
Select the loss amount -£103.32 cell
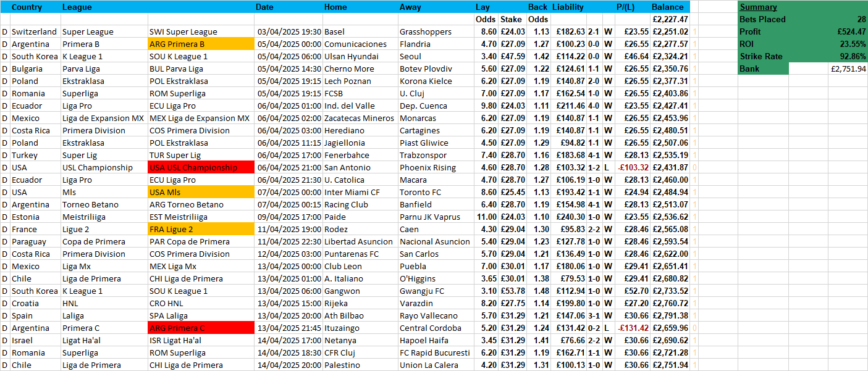633,167
